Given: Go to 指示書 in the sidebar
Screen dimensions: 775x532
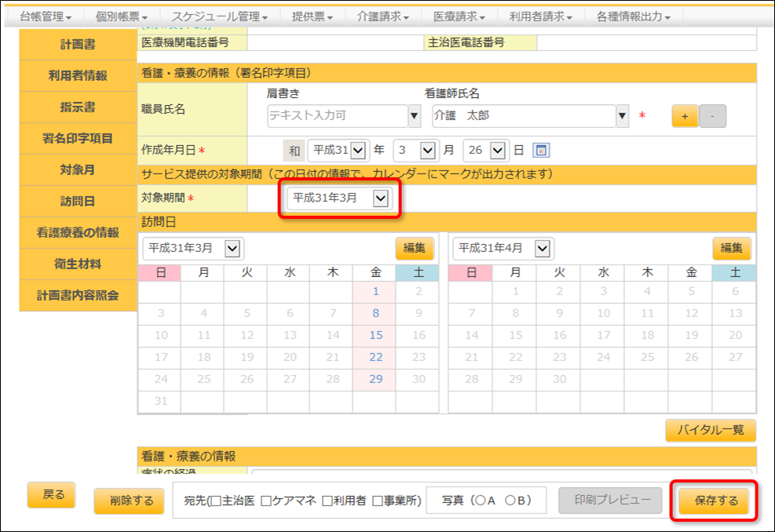Looking at the screenshot, I should click(x=78, y=107).
